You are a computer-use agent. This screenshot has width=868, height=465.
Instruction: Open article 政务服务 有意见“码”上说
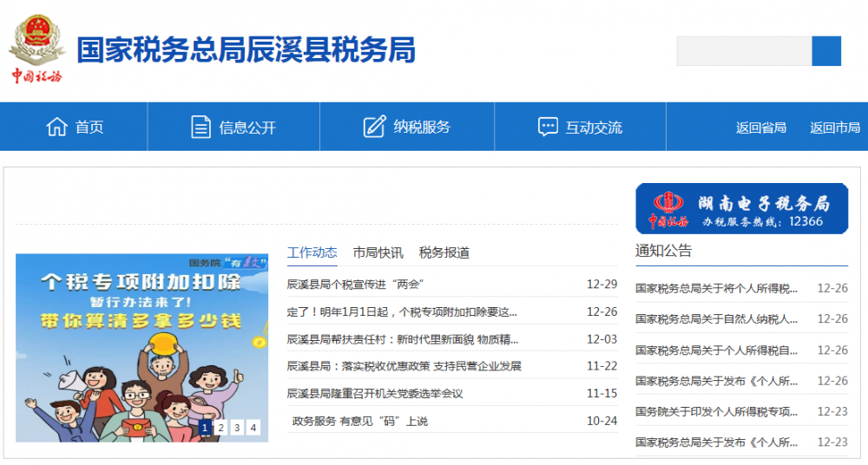coord(360,422)
